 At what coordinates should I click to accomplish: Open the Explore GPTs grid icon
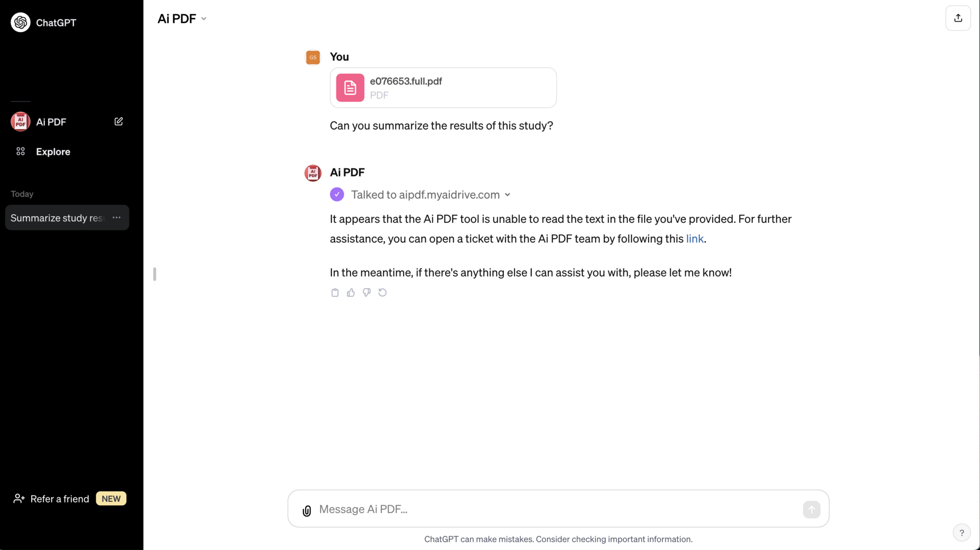[x=21, y=152]
